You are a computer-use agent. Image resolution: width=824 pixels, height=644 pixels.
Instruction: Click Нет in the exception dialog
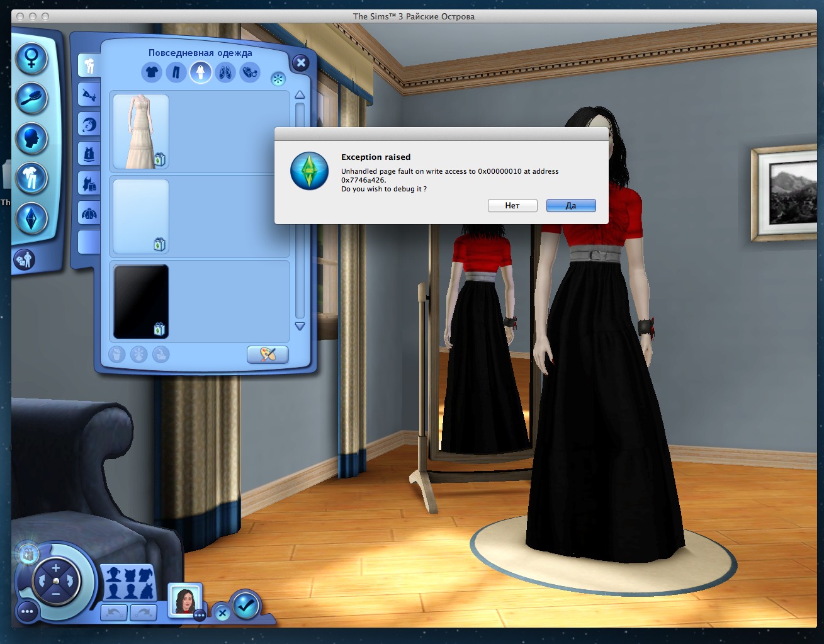[512, 205]
